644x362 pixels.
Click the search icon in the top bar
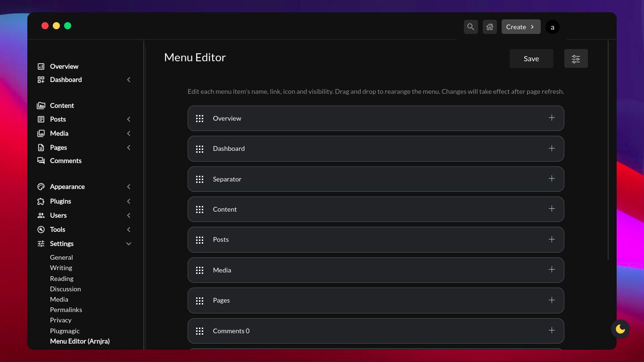point(471,27)
